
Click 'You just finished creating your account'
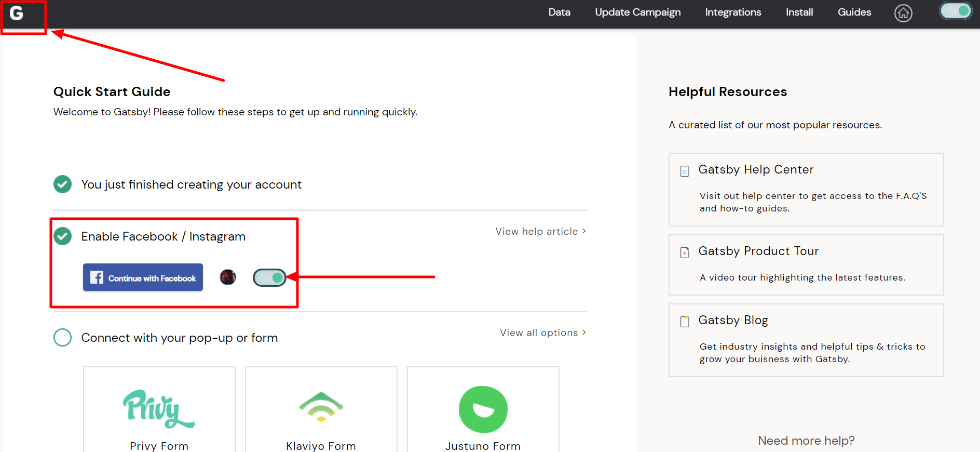pyautogui.click(x=192, y=184)
